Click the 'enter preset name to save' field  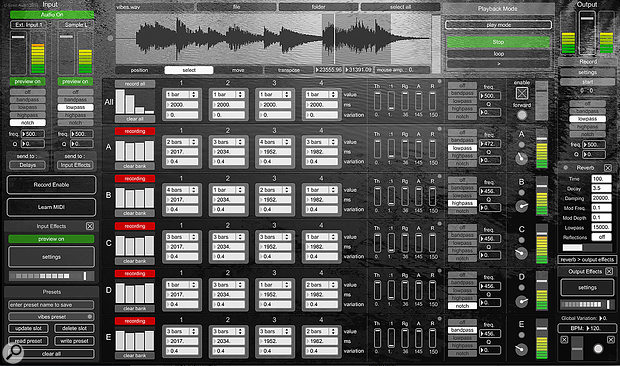[x=51, y=305]
